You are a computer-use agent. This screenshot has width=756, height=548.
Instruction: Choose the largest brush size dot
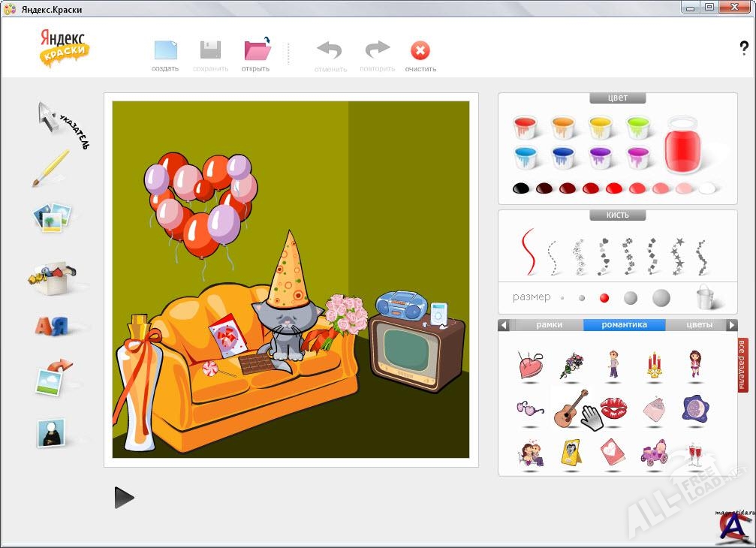click(661, 297)
